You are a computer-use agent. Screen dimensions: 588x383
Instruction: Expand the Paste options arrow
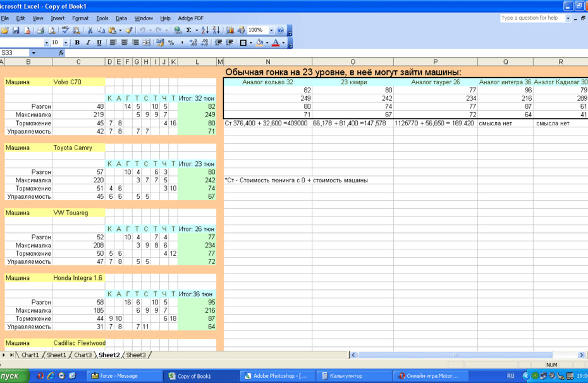(120, 30)
